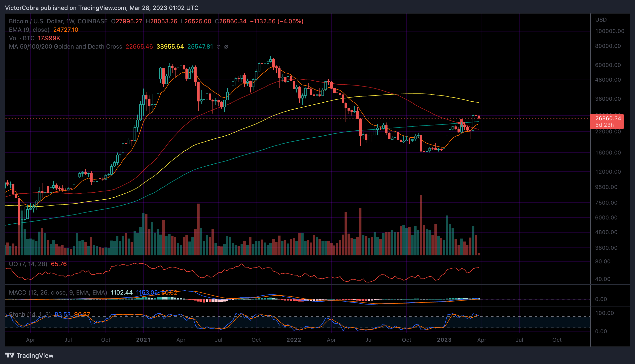Select the Stoch (14, 1, 3) indicator label
635x364 pixels.
pos(30,314)
